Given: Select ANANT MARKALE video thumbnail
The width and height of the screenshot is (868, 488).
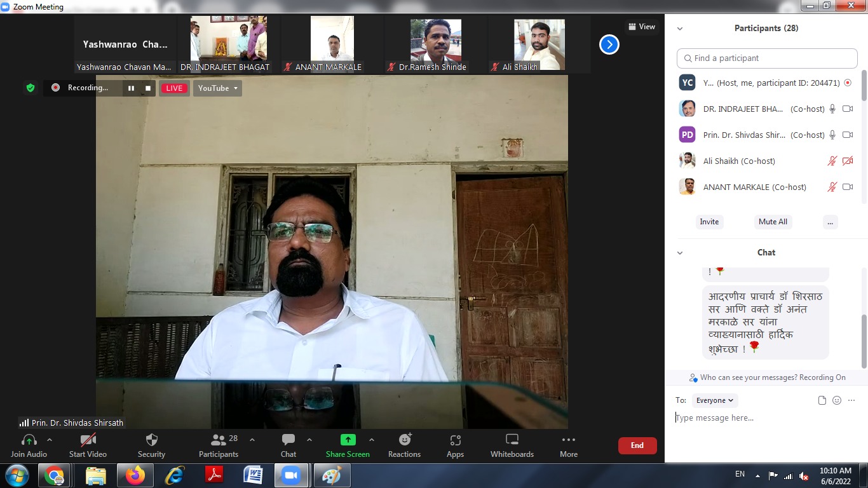Looking at the screenshot, I should tap(332, 44).
